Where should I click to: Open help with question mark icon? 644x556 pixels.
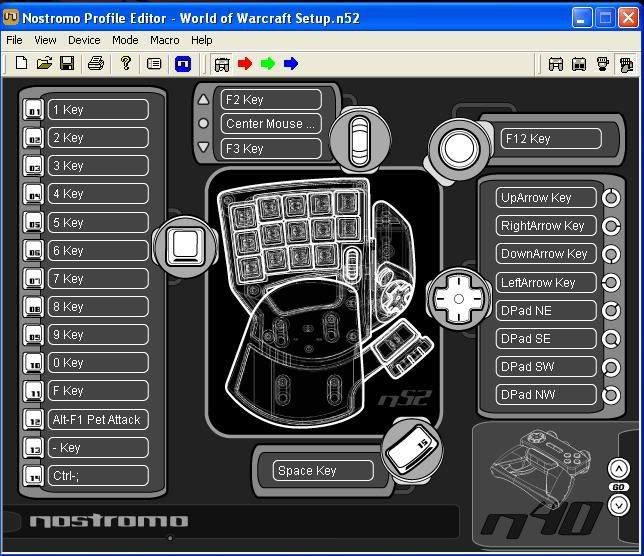(x=126, y=63)
